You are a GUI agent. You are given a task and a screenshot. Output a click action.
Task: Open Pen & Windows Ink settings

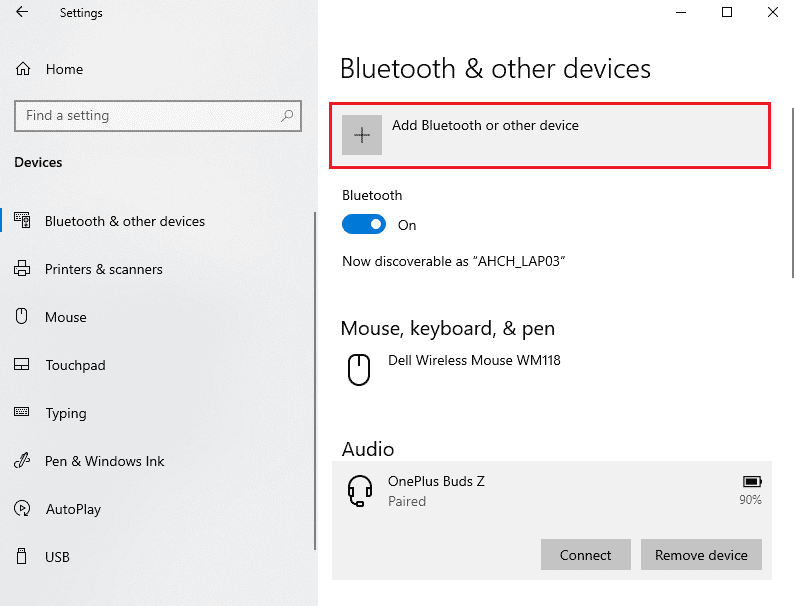[x=157, y=461]
